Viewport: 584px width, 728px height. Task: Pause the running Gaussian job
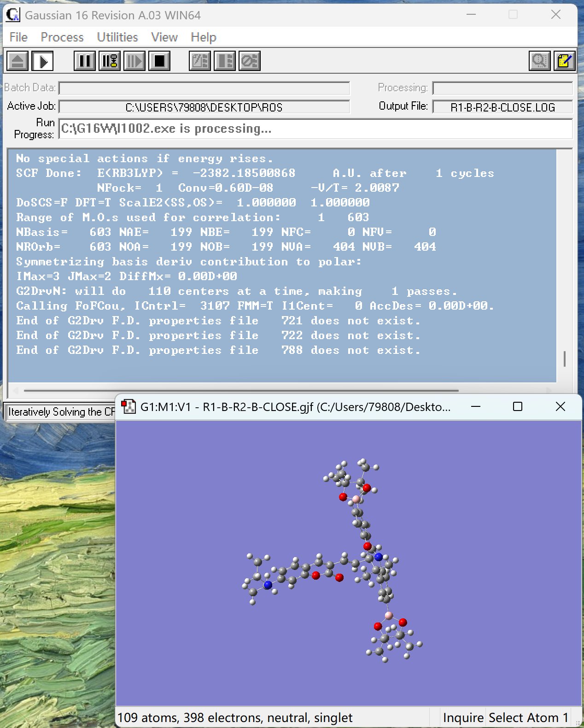85,61
